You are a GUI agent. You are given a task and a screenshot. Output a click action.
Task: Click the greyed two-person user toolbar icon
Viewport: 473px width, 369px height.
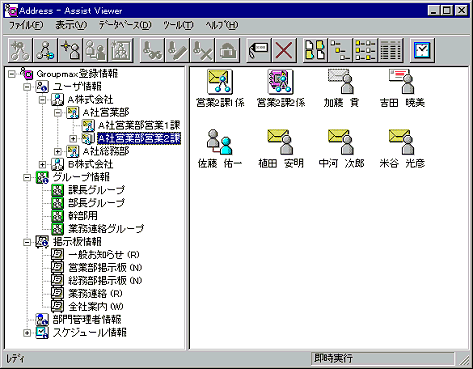click(x=95, y=50)
